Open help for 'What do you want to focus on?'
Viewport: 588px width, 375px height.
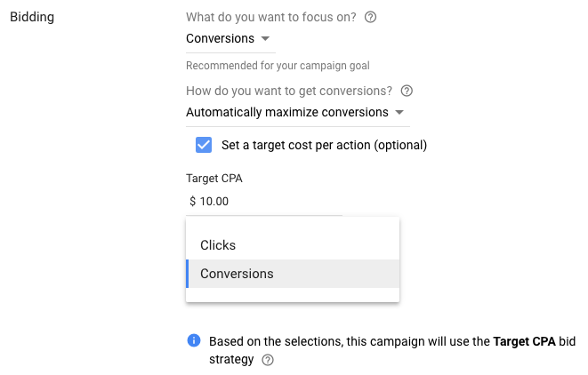coord(370,17)
